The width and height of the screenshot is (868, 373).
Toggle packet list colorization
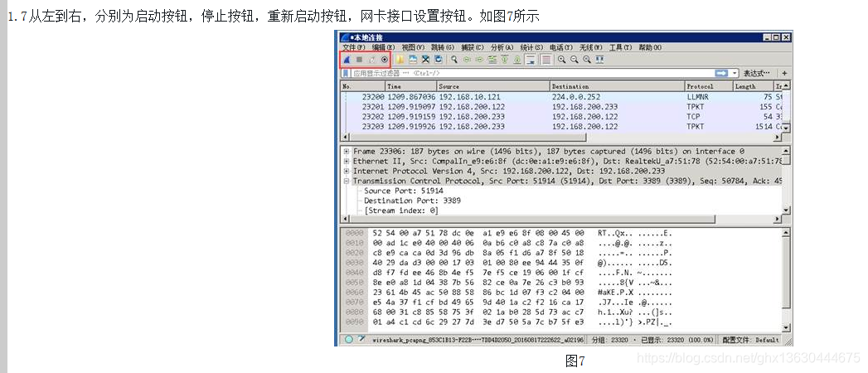pos(546,59)
